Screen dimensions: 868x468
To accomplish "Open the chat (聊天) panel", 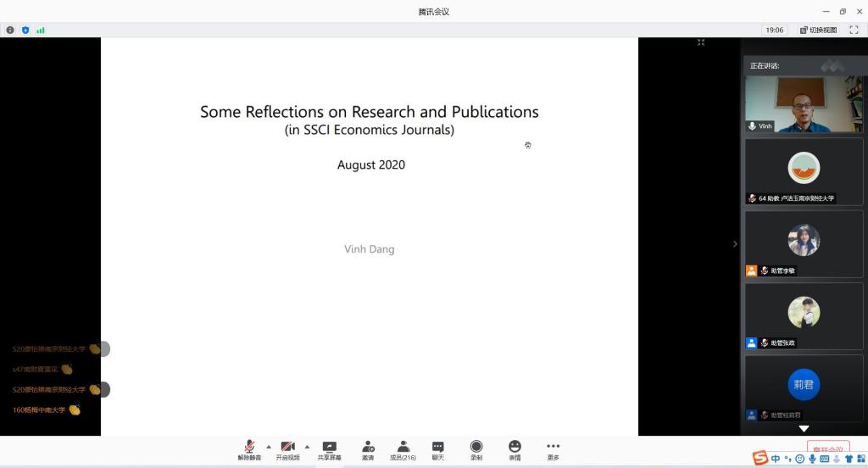I will coord(437,450).
